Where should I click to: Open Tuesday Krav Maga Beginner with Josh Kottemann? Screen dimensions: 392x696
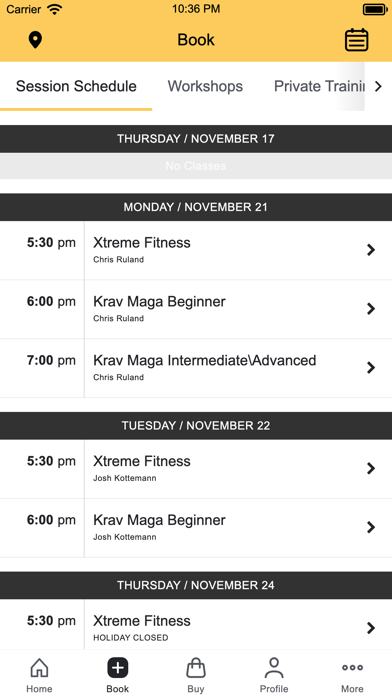(196, 527)
